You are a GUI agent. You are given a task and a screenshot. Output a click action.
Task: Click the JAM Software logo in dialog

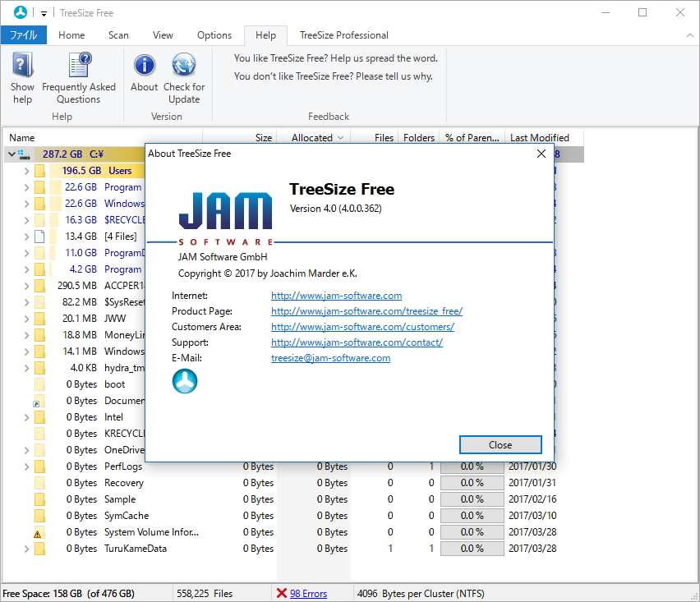tap(225, 218)
